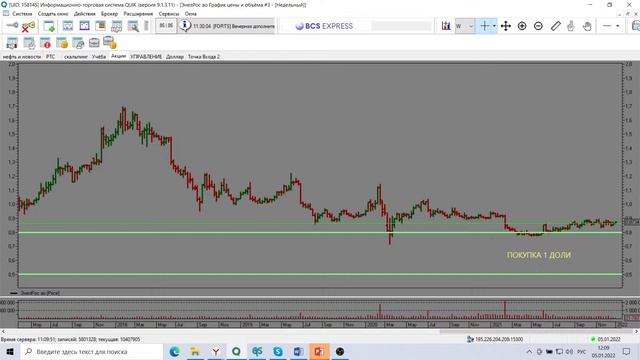Click the second-row table with red alert icon
This screenshot has width=640, height=360.
[45, 42]
